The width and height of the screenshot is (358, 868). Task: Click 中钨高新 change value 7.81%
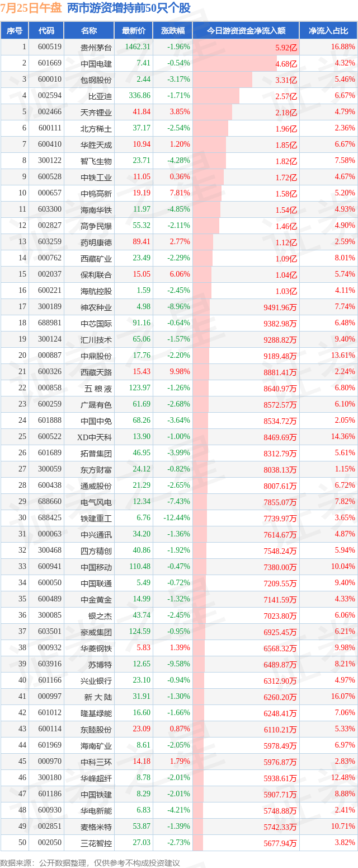click(x=180, y=193)
